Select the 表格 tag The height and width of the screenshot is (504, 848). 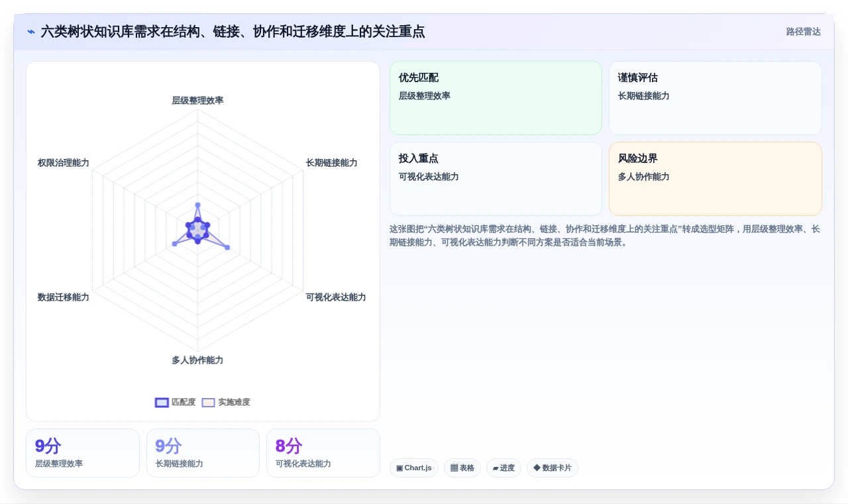tap(462, 468)
